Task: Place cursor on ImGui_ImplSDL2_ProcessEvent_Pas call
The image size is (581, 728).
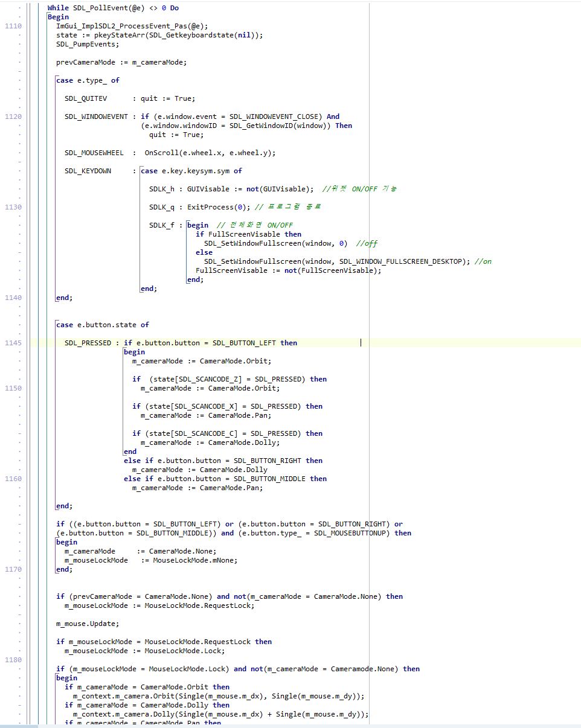Action: pyautogui.click(x=130, y=26)
